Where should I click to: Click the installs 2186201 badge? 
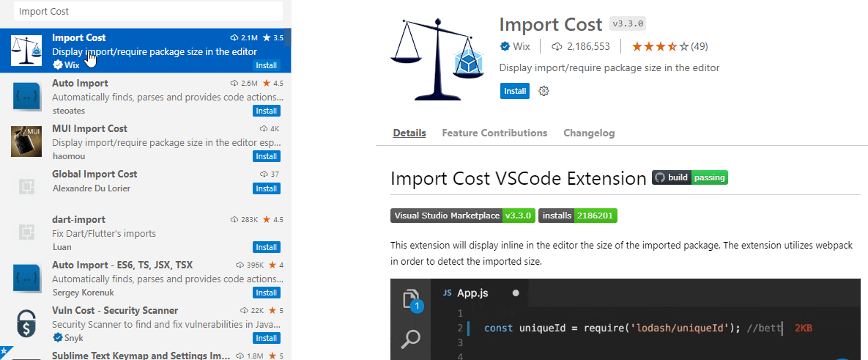577,216
